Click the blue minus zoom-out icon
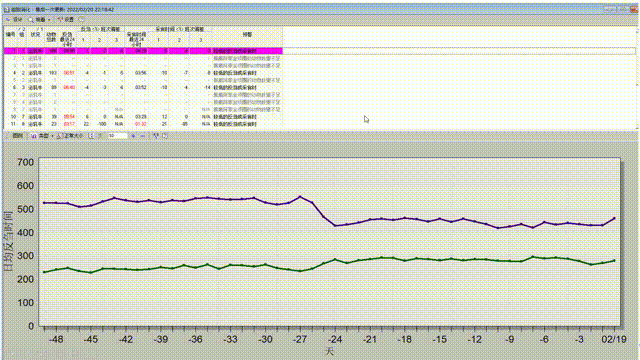640x360 pixels. tap(143, 136)
